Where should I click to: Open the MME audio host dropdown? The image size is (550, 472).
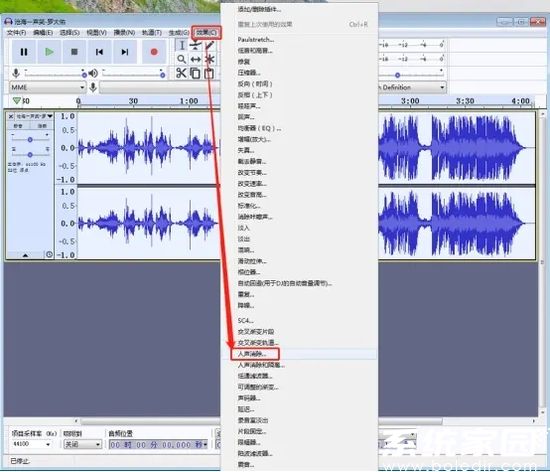[47, 87]
